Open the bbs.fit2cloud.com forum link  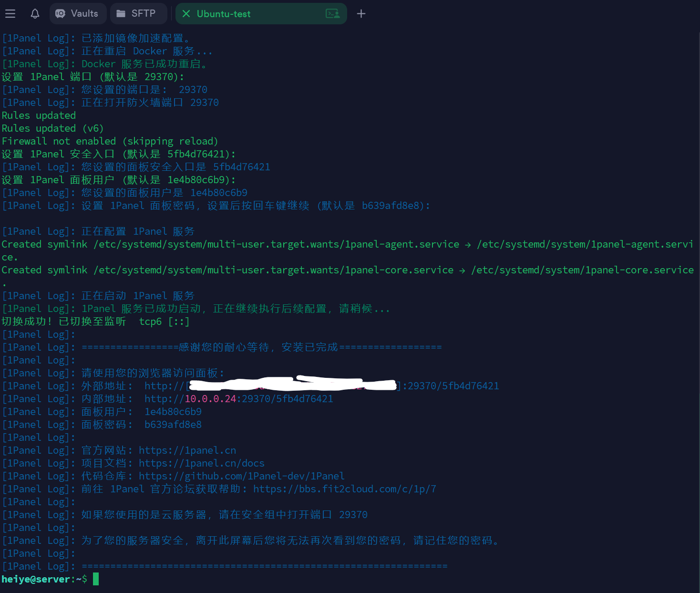tap(344, 489)
